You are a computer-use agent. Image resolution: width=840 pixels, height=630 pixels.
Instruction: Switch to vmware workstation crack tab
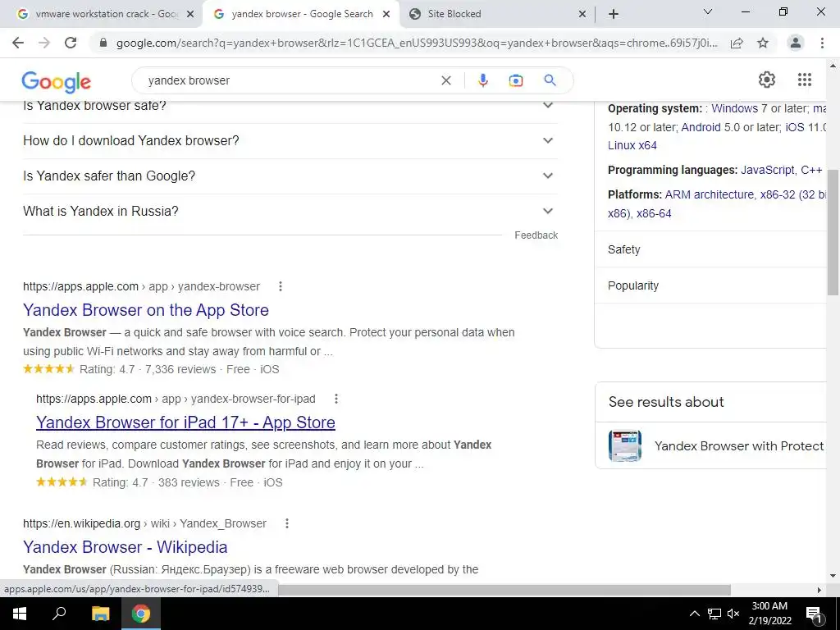(x=101, y=15)
